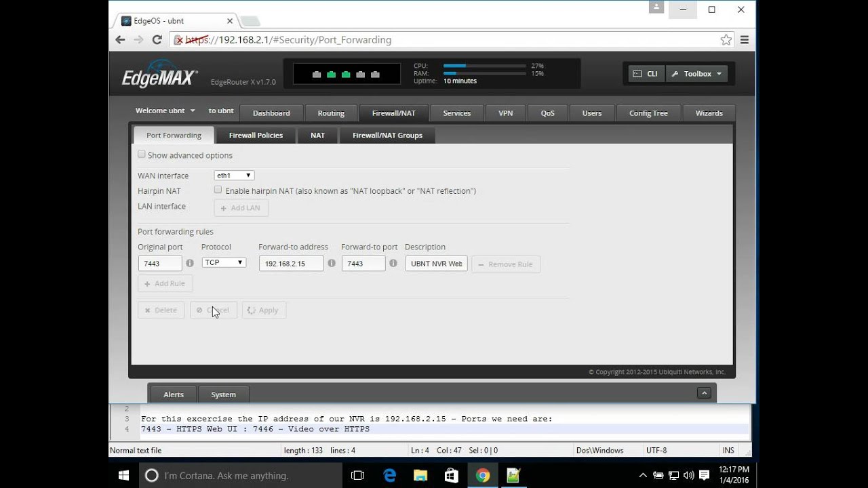Viewport: 868px width, 488px height.
Task: Switch to Firewall/NAT Groups sub-tab
Action: [x=387, y=135]
